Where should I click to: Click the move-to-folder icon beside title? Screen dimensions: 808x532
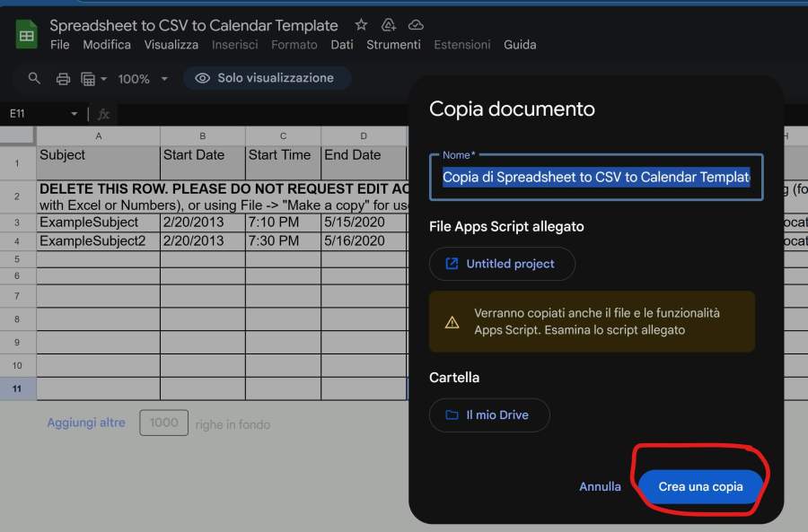(x=388, y=25)
